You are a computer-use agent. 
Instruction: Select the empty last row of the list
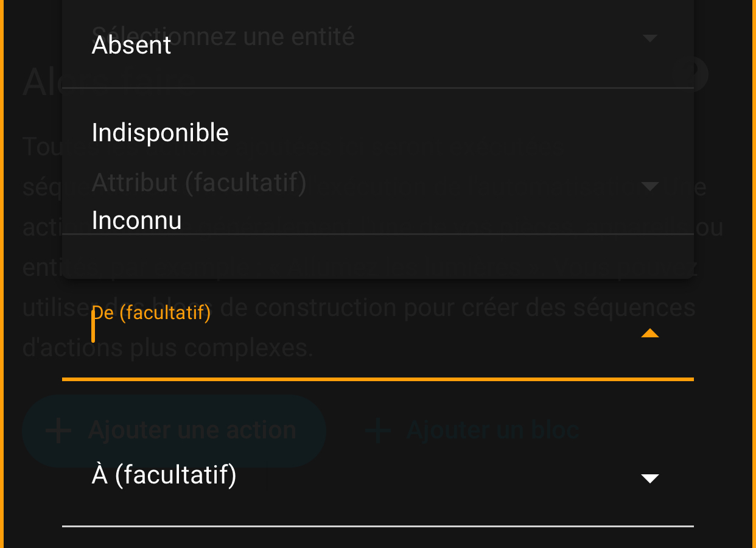pos(377,256)
